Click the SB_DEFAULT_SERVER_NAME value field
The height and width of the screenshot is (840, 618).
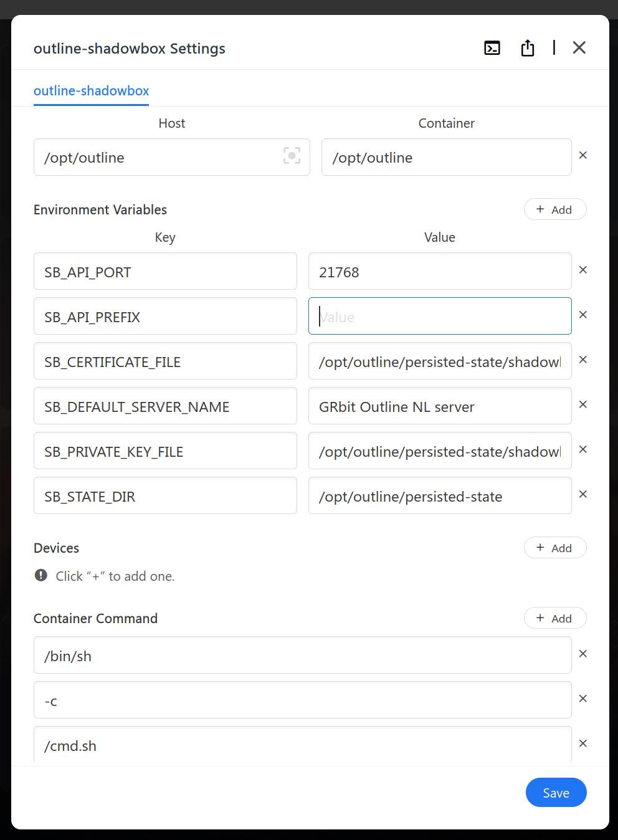(x=439, y=406)
